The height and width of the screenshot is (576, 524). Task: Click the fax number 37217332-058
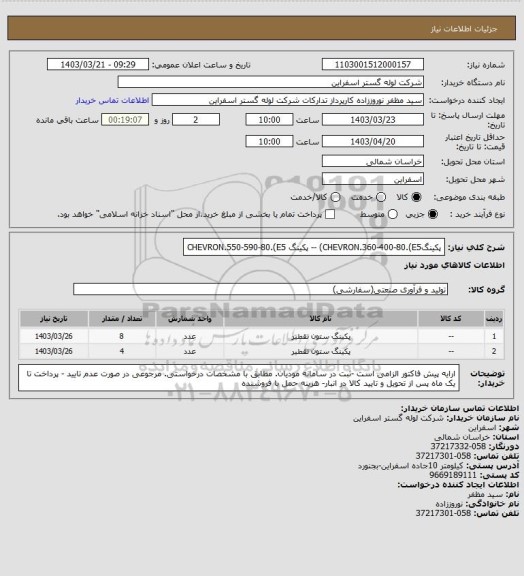458,446
